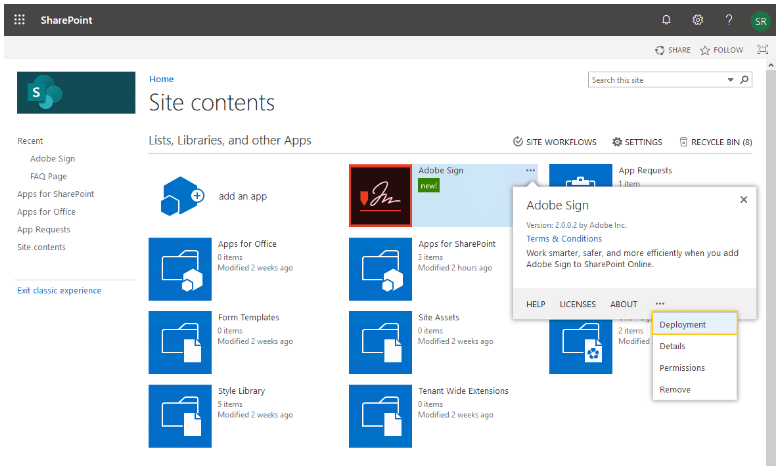Open the notifications bell
The image size is (778, 467).
(x=666, y=20)
